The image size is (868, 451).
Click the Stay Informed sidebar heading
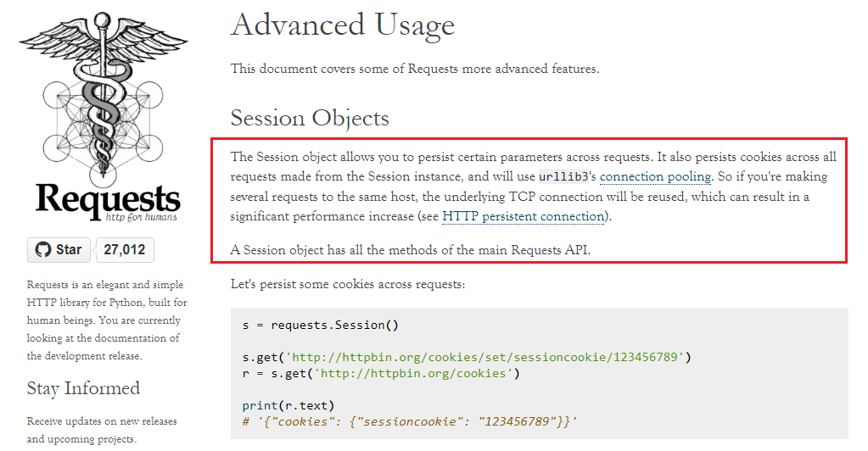[x=84, y=388]
